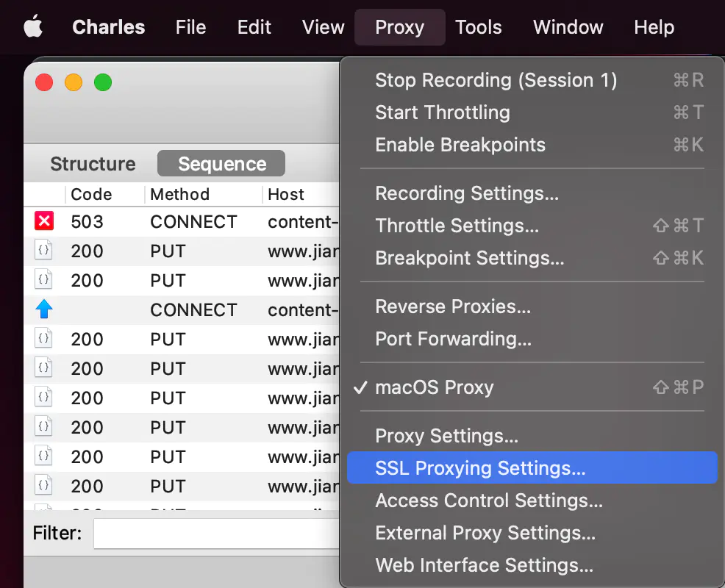Open the View menu

point(324,26)
